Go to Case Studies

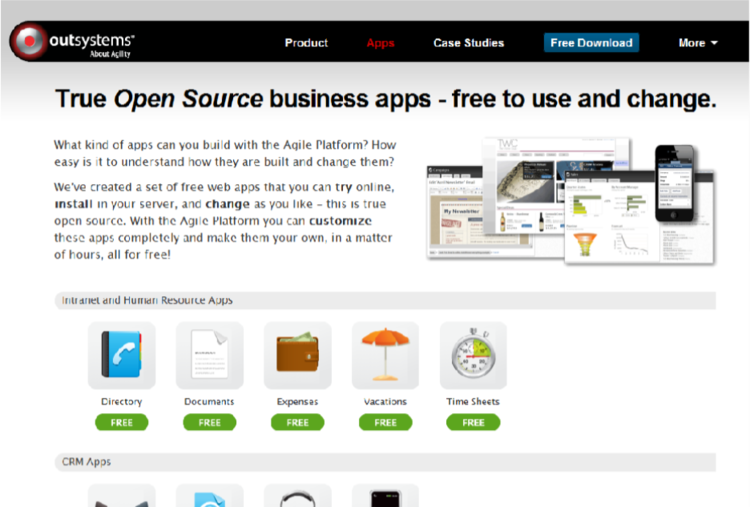(x=469, y=43)
